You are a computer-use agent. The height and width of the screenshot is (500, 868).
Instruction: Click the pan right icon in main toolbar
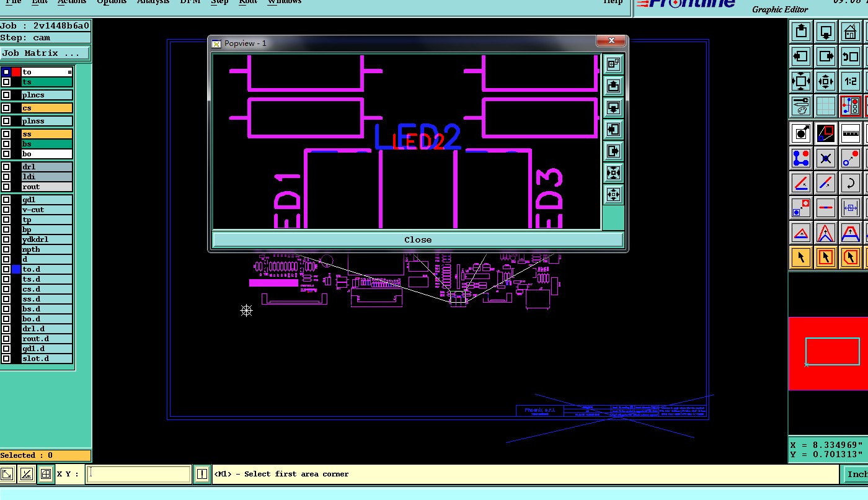pos(825,56)
